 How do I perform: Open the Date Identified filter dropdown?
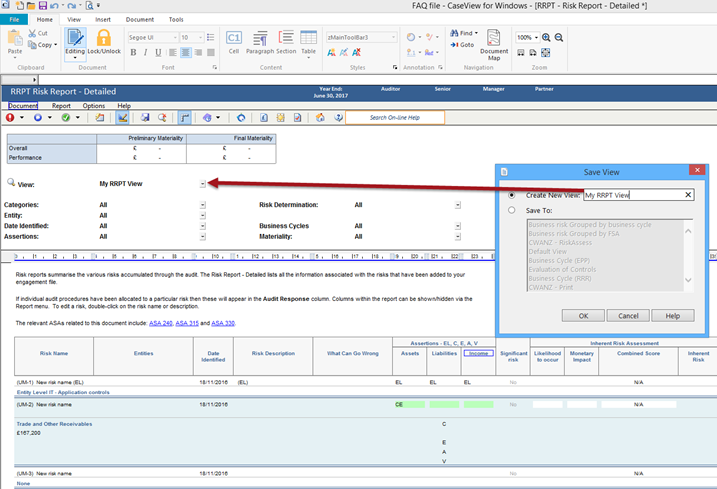point(203,226)
